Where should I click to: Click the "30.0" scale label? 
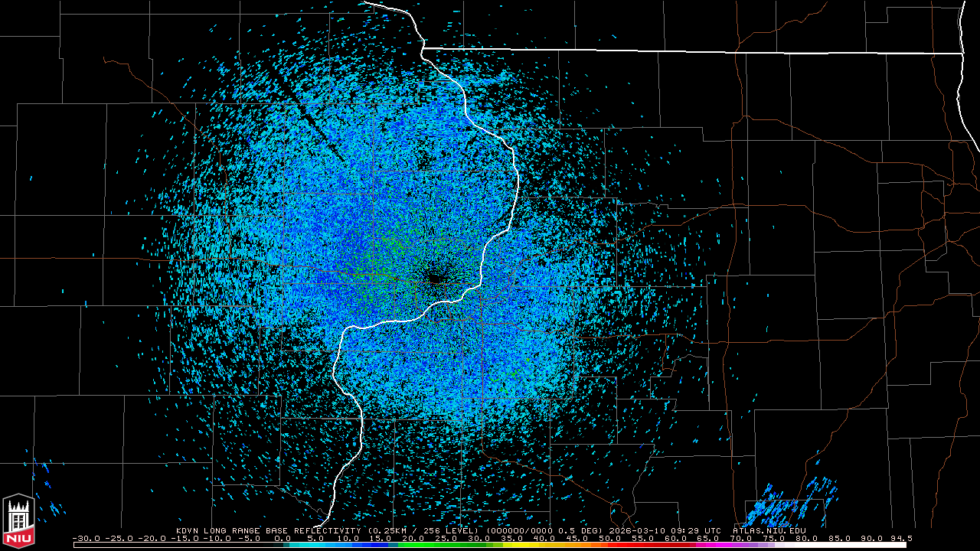point(479,538)
